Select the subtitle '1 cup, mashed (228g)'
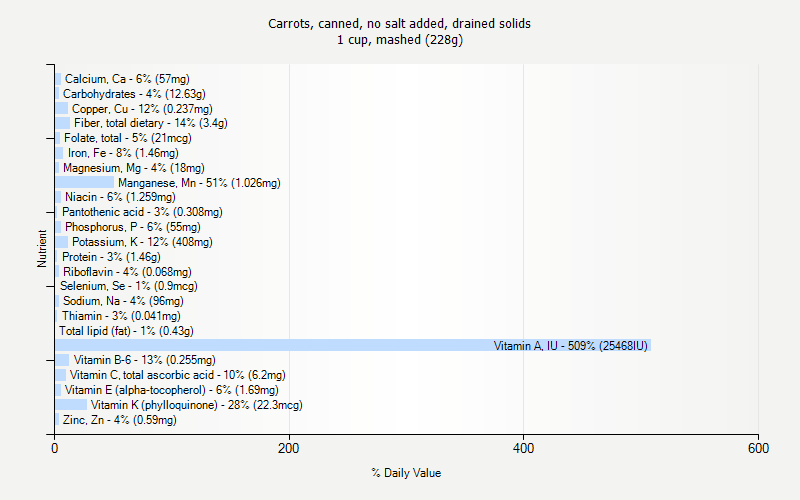The height and width of the screenshot is (500, 800). 399,40
